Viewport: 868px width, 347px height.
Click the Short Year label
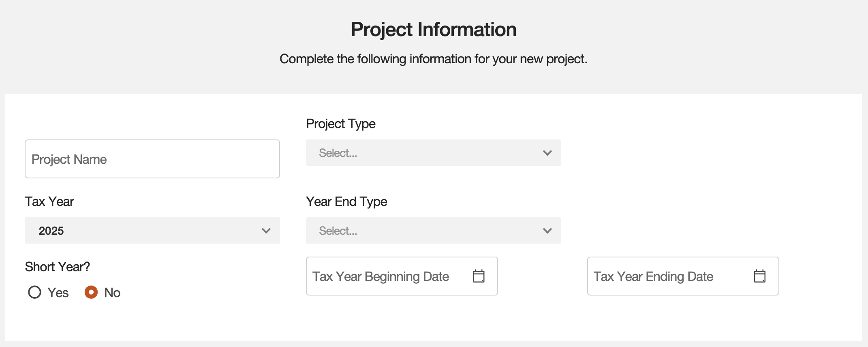(x=58, y=266)
